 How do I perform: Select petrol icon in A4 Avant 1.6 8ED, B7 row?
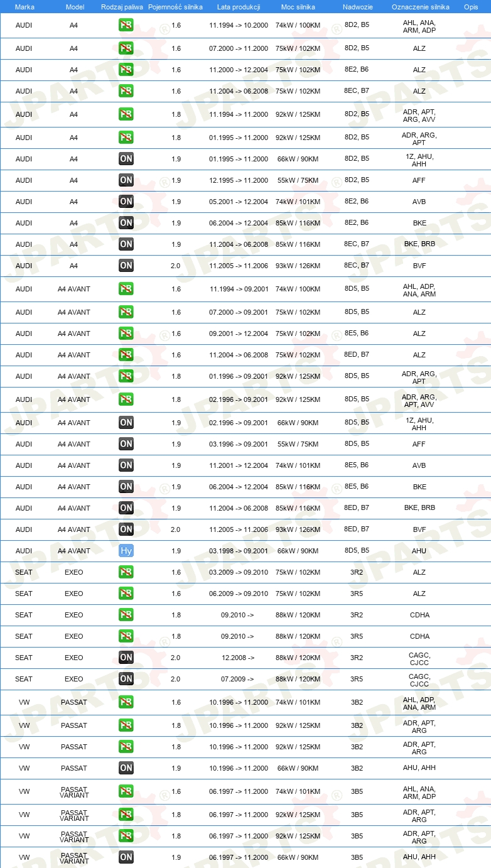coord(126,355)
